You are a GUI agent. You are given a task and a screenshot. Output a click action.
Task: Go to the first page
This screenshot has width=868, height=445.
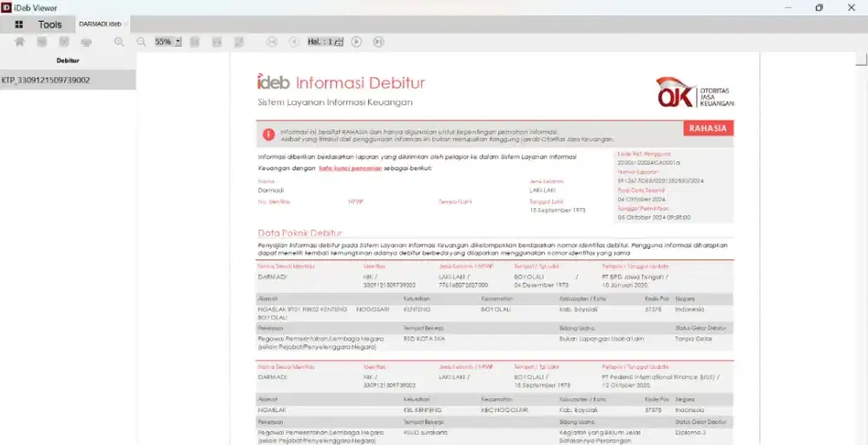point(272,42)
